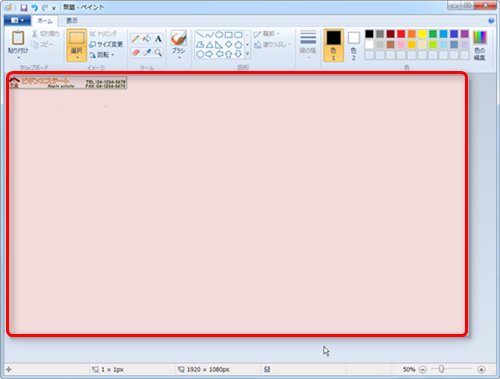Viewport: 500px width, 379px height.
Task: Open the Home ribbon tab
Action: [45, 21]
